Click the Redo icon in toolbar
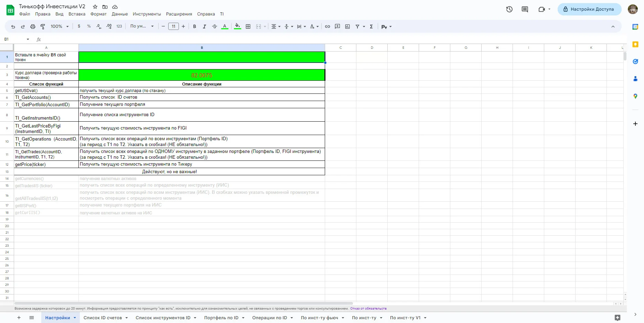 pyautogui.click(x=23, y=26)
